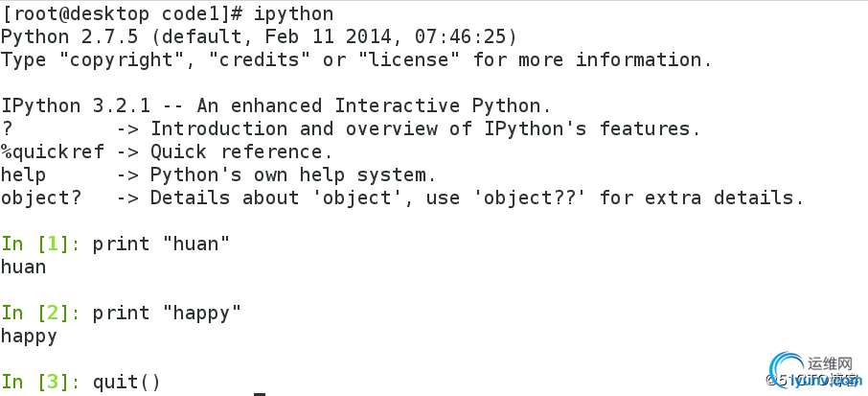Click the "In [1]:" input prompt
Viewport: 868px width, 396px height.
pos(40,244)
